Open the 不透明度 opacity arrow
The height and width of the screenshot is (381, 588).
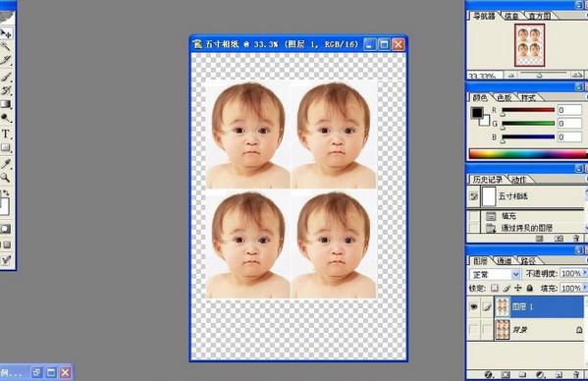coord(584,274)
